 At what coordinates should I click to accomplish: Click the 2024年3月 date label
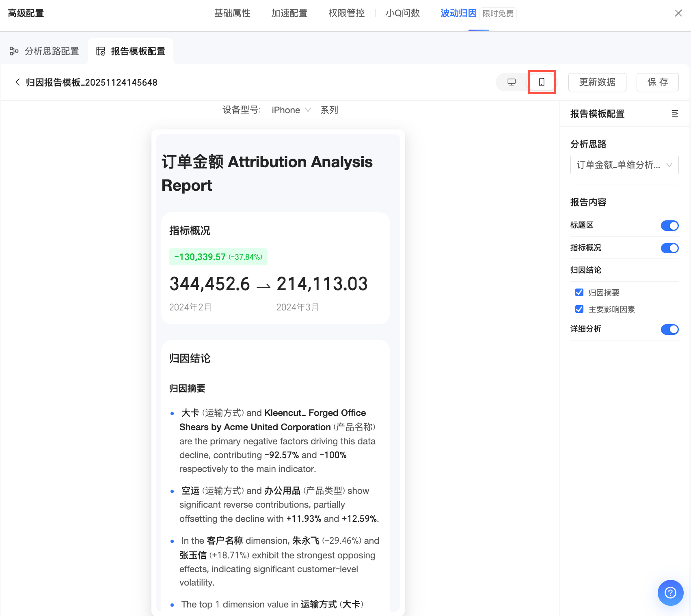pyautogui.click(x=298, y=307)
